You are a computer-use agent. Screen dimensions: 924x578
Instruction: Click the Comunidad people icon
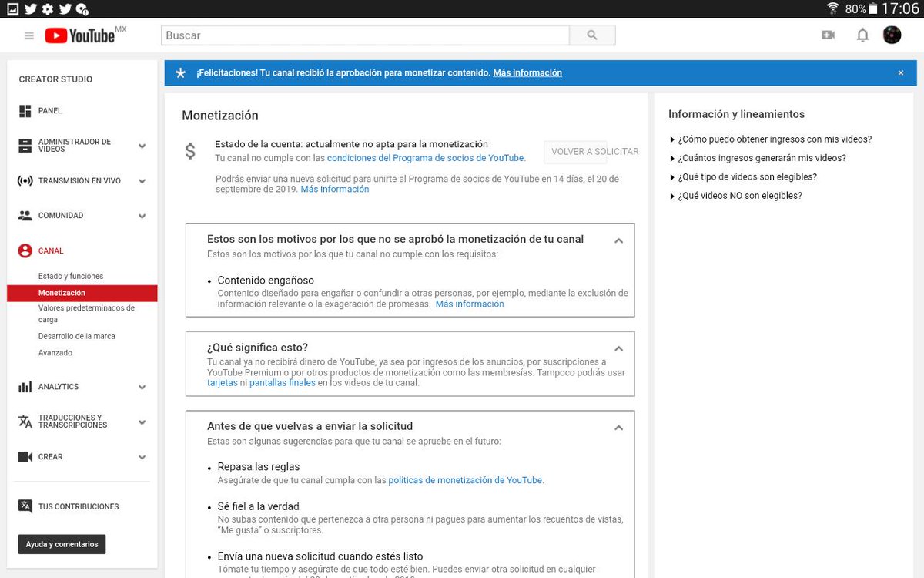click(x=25, y=216)
